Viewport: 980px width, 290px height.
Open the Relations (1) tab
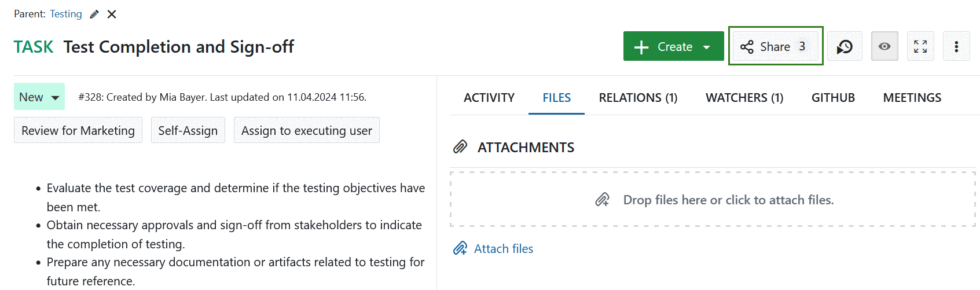pyautogui.click(x=638, y=98)
